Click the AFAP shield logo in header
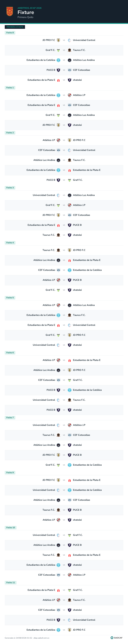128x644 pixels. [x=9, y=11]
